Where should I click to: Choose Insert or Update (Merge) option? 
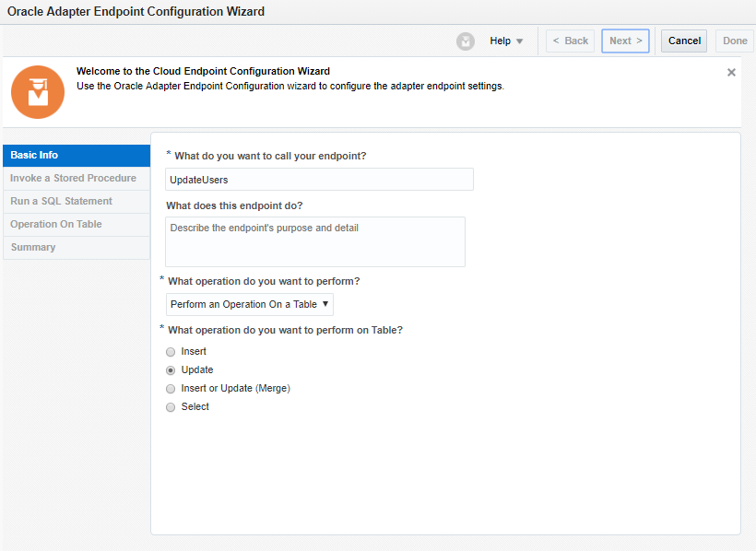tap(171, 389)
